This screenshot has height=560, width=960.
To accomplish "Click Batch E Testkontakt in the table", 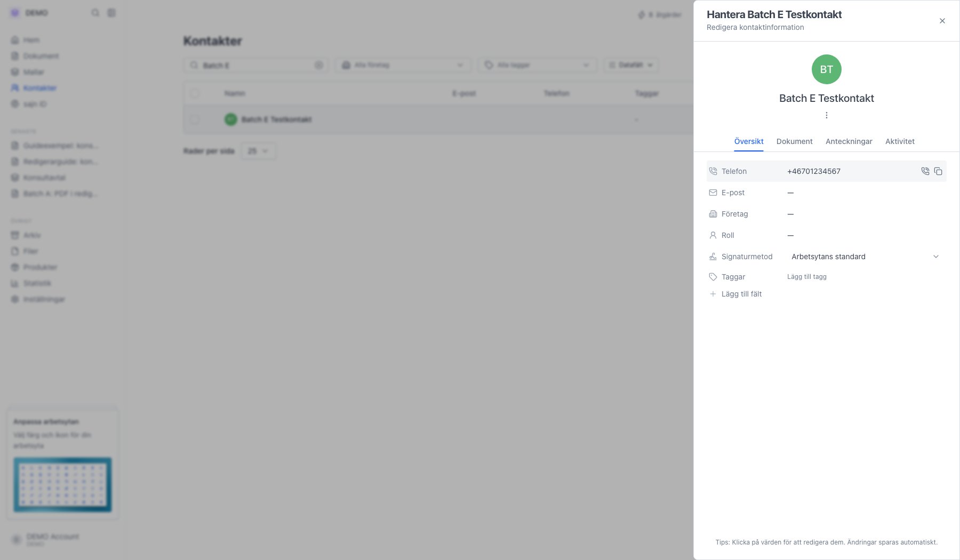I will pos(276,119).
